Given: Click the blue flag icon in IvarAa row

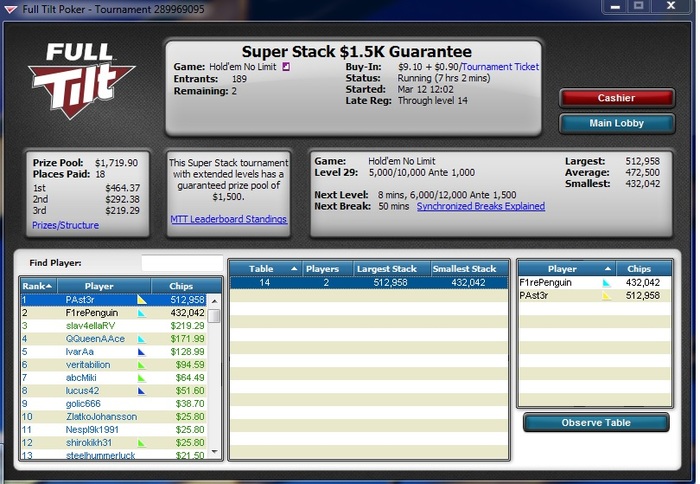Looking at the screenshot, I should [142, 352].
